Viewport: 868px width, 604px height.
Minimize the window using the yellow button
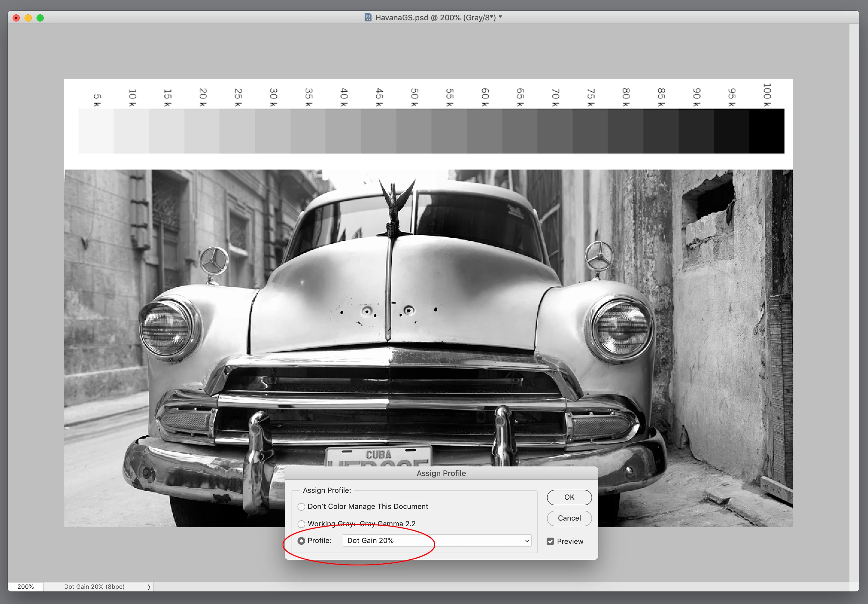28,18
